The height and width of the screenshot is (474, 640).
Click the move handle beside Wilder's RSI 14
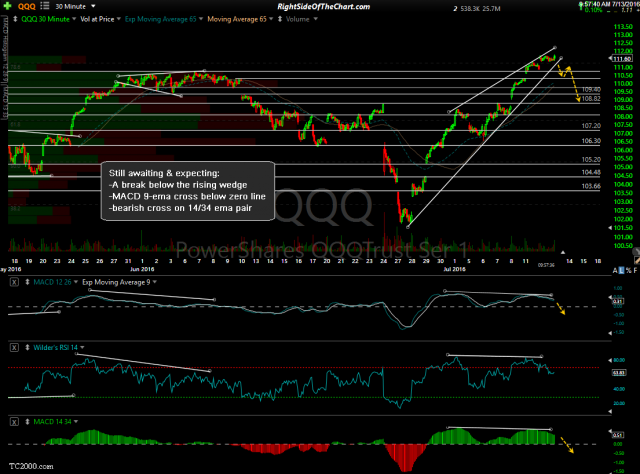coord(27,347)
